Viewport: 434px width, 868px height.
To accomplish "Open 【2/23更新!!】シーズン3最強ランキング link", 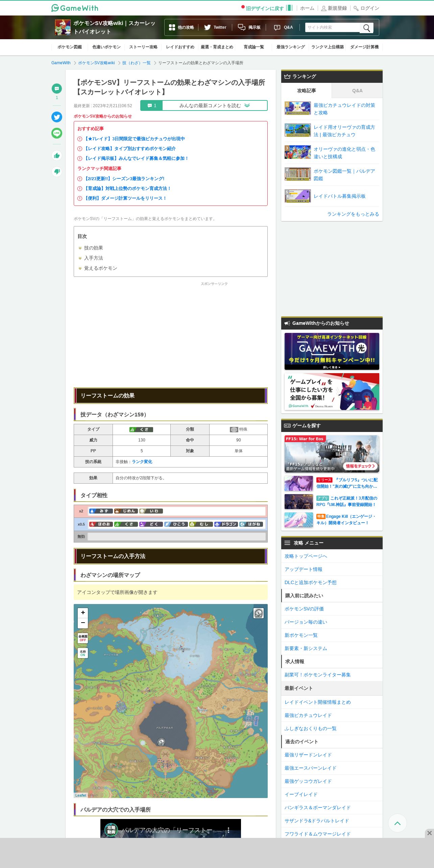I will click(x=124, y=178).
